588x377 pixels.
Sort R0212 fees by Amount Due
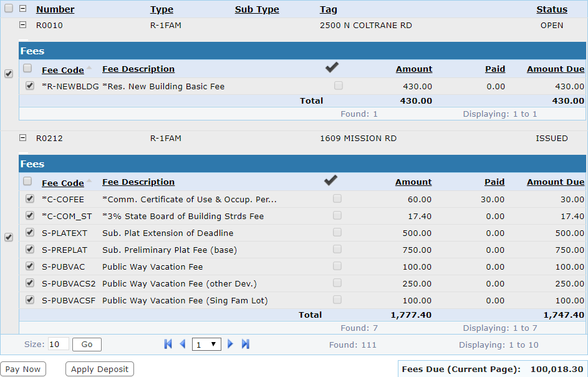tap(555, 182)
